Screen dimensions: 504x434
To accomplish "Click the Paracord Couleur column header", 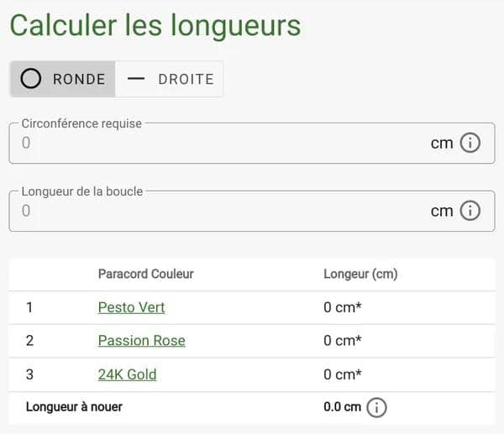I will 145,275.
